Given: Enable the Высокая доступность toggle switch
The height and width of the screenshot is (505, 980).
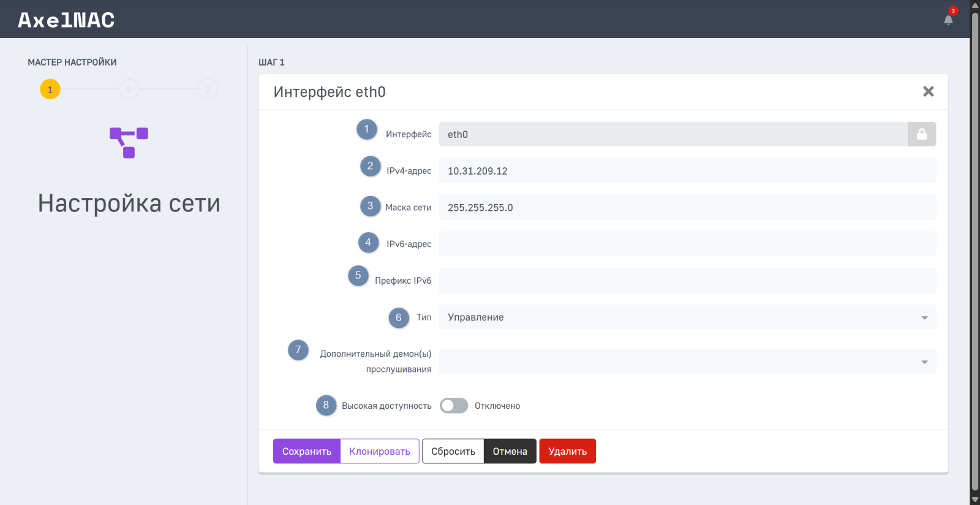Looking at the screenshot, I should tap(454, 406).
